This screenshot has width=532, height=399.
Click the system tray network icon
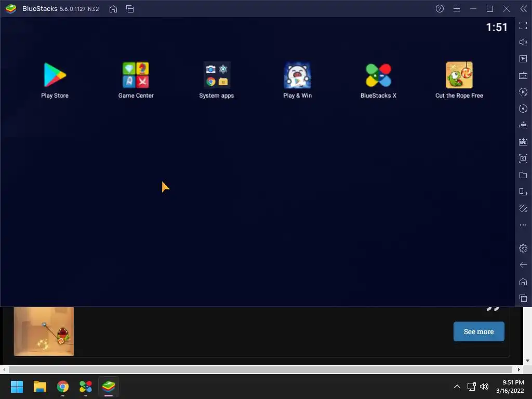tap(471, 387)
